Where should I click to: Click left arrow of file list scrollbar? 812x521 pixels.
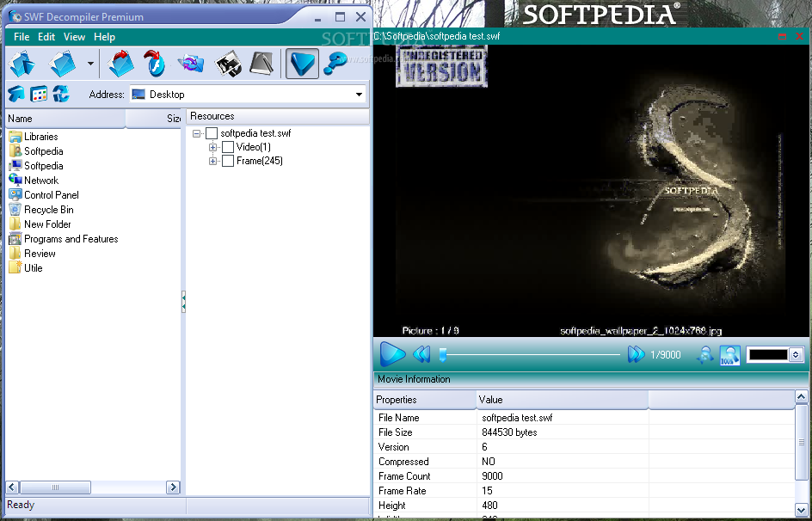coord(12,487)
